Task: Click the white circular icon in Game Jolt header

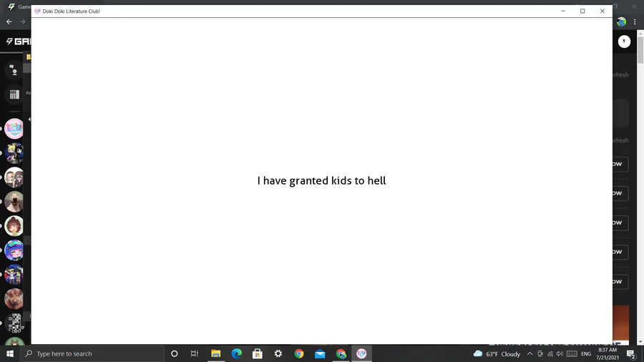Action: pyautogui.click(x=624, y=41)
